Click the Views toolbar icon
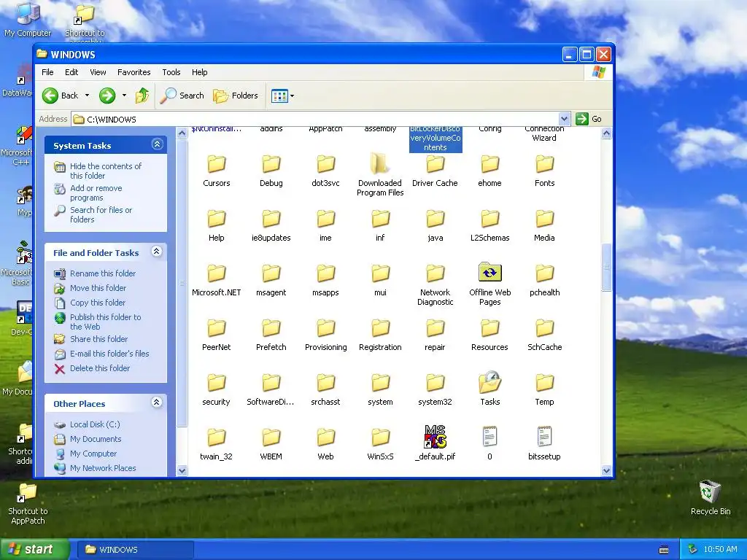The image size is (747, 560). pos(279,96)
